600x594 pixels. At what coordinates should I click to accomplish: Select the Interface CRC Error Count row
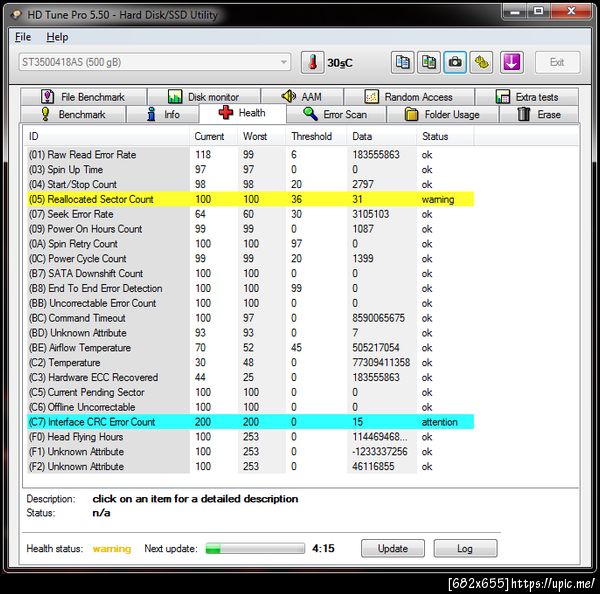[250, 422]
